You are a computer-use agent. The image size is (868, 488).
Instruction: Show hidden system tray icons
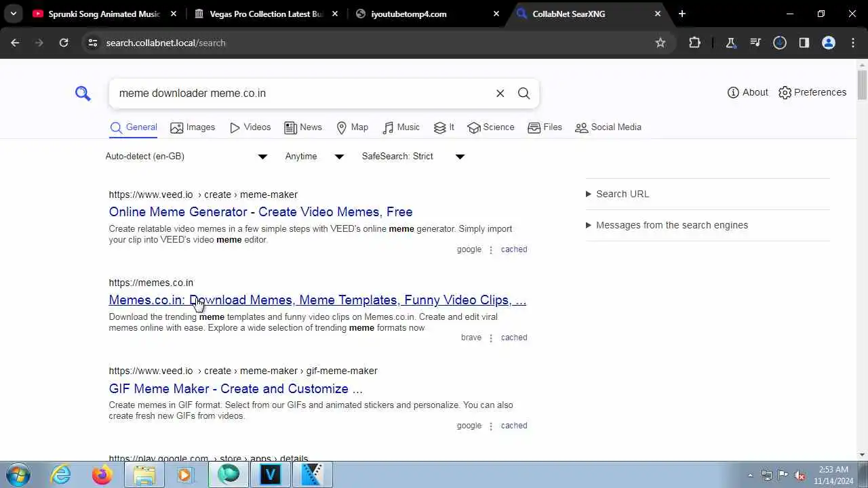point(750,476)
